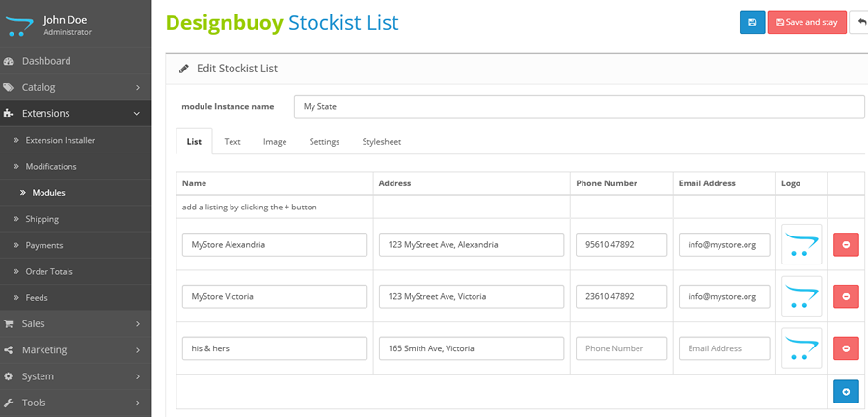The width and height of the screenshot is (868, 417).
Task: Remove the MyStore Victoria listing row
Action: coord(845,296)
